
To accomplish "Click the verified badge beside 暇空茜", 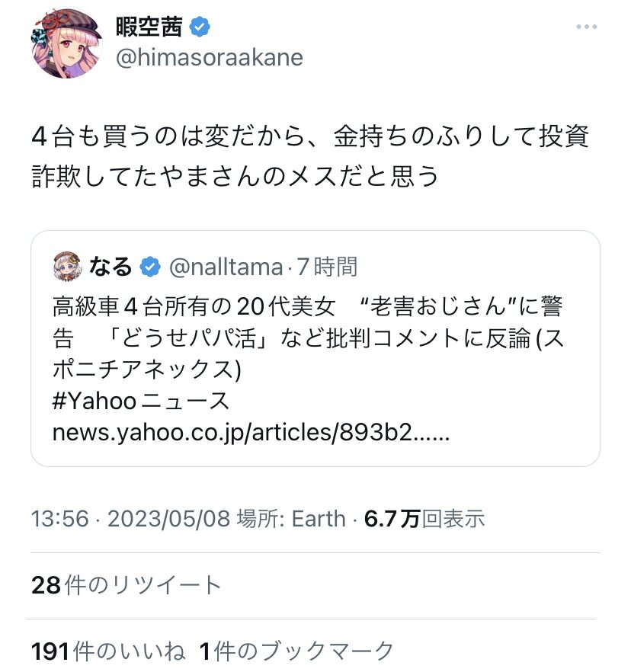I will 200,28.
